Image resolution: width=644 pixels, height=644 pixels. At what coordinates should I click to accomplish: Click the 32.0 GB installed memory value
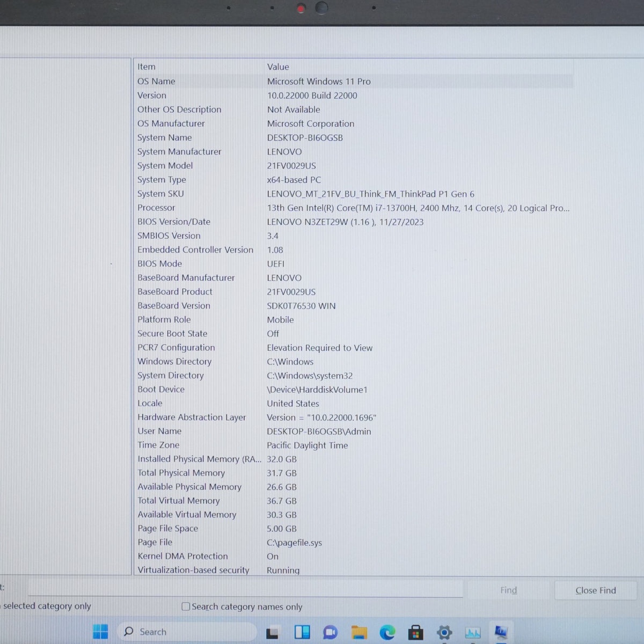pyautogui.click(x=282, y=459)
